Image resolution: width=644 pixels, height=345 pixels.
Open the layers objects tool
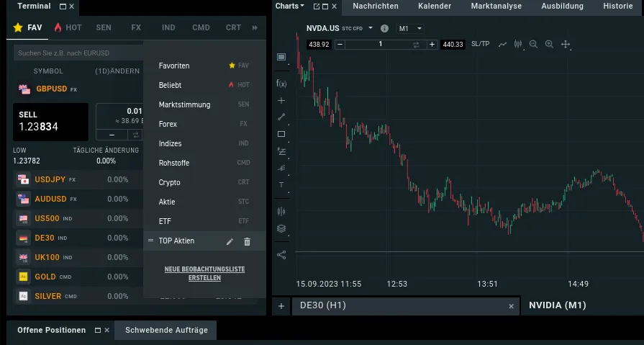281,228
